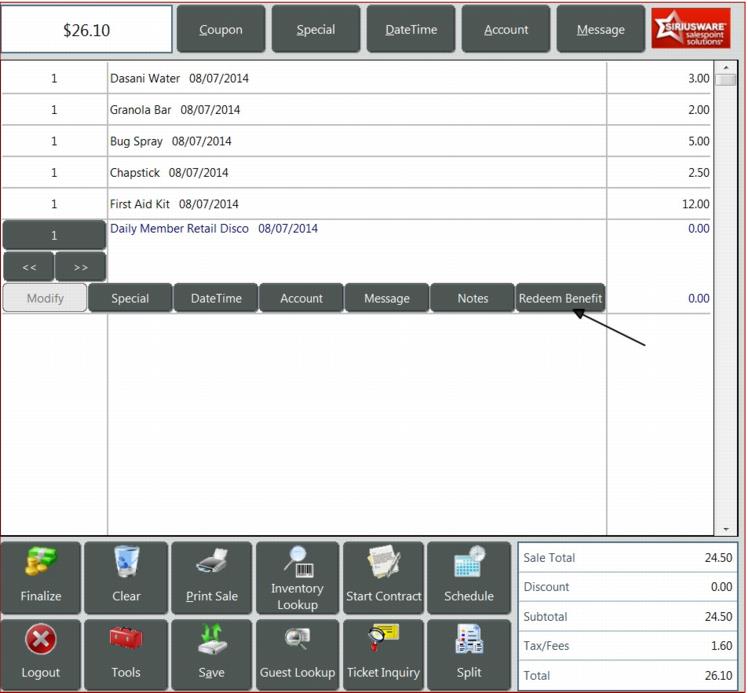Go to previous item with << button

[29, 267]
